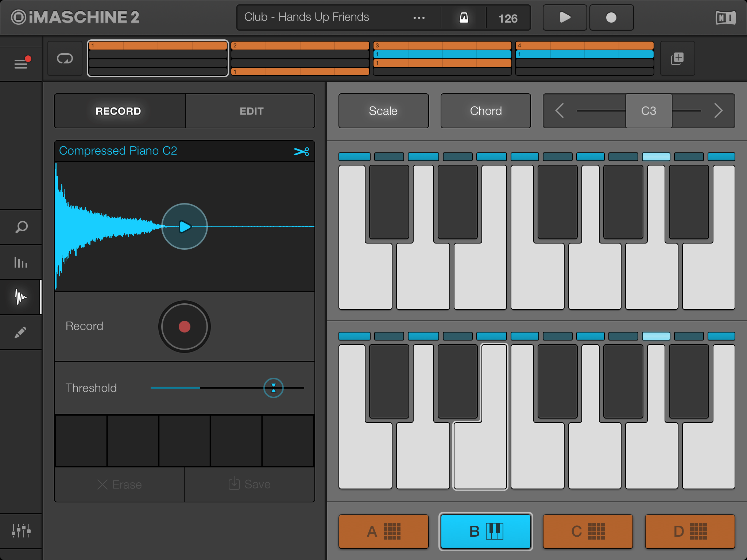Open the pencil edit icon in sidebar
The width and height of the screenshot is (747, 560).
(x=21, y=332)
